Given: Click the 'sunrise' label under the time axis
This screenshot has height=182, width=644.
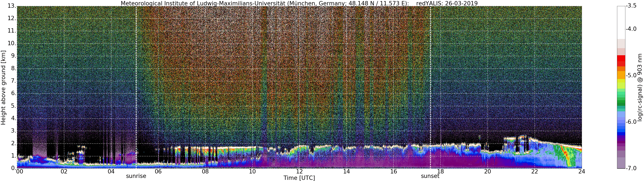Looking at the screenshot, I should tap(136, 176).
